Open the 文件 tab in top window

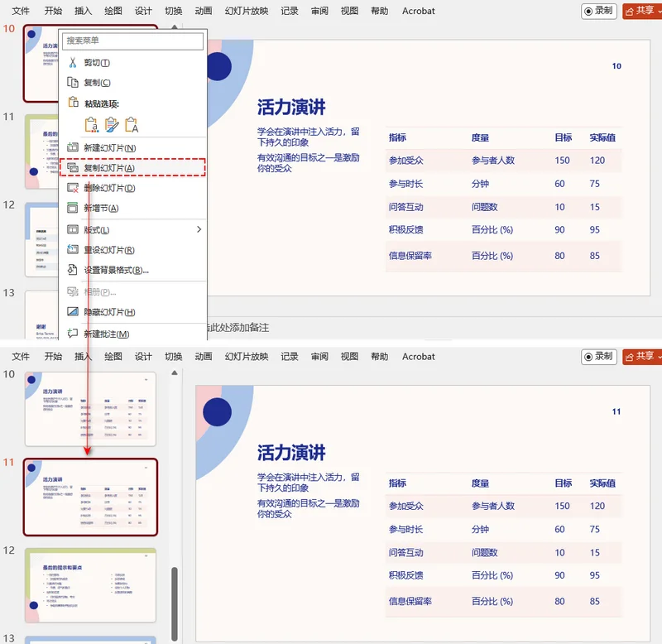point(21,11)
